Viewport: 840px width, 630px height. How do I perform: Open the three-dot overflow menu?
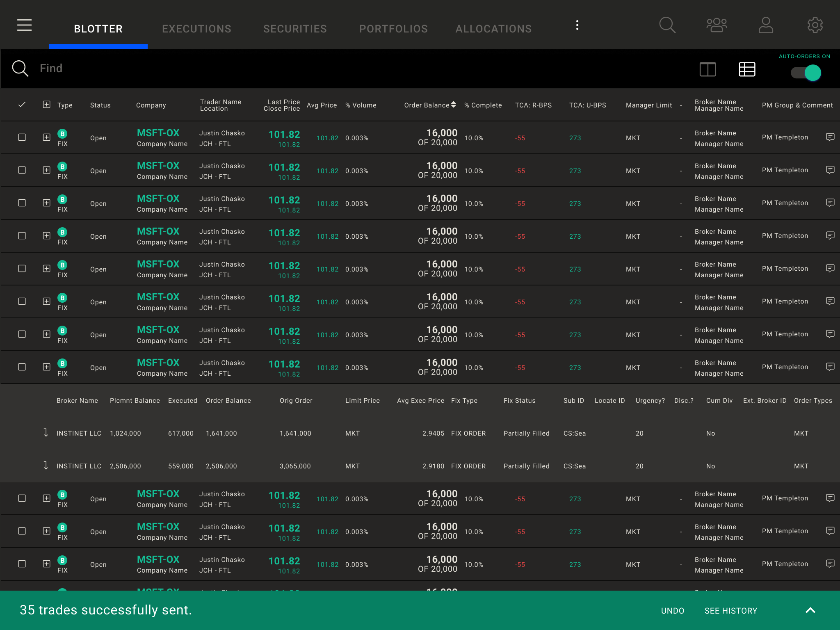pos(577,25)
